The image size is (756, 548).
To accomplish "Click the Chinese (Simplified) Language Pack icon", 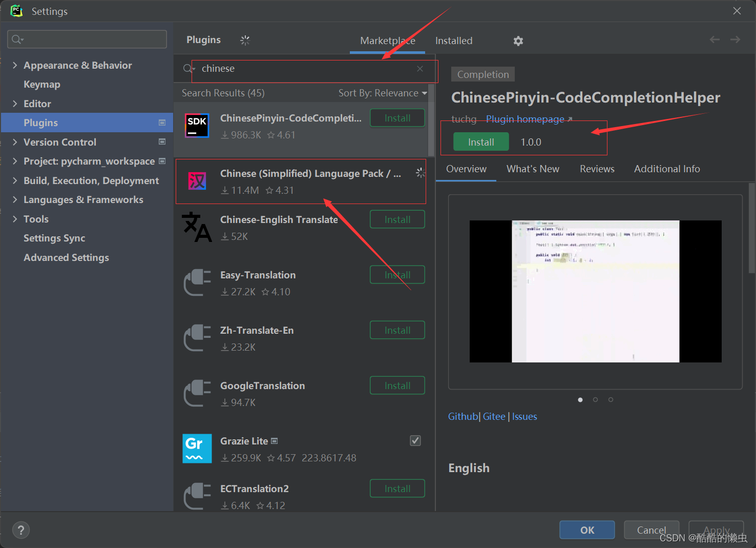I will (x=197, y=180).
